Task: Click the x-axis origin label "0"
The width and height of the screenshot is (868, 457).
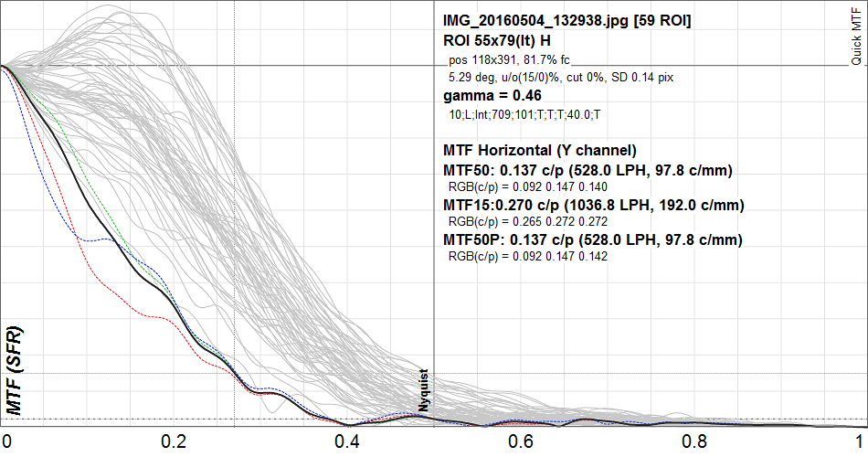Action: coord(6,441)
